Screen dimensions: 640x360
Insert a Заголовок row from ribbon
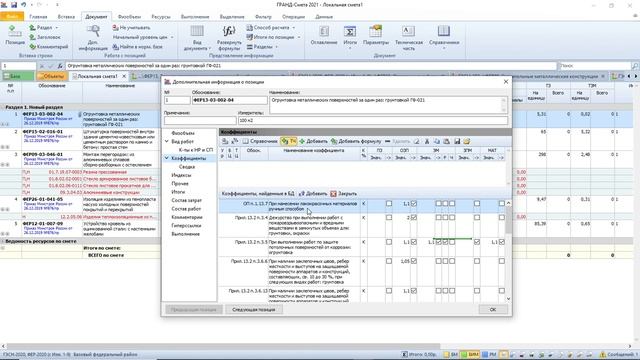[x=45, y=37]
